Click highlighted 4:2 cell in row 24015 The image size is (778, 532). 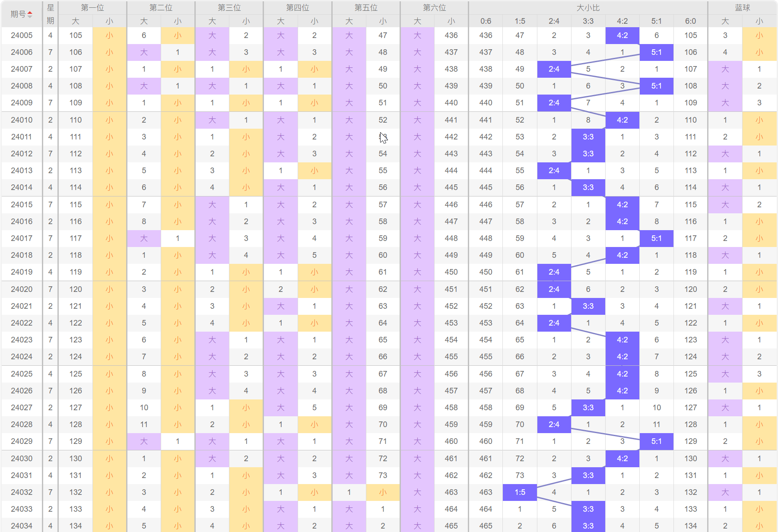pyautogui.click(x=622, y=205)
